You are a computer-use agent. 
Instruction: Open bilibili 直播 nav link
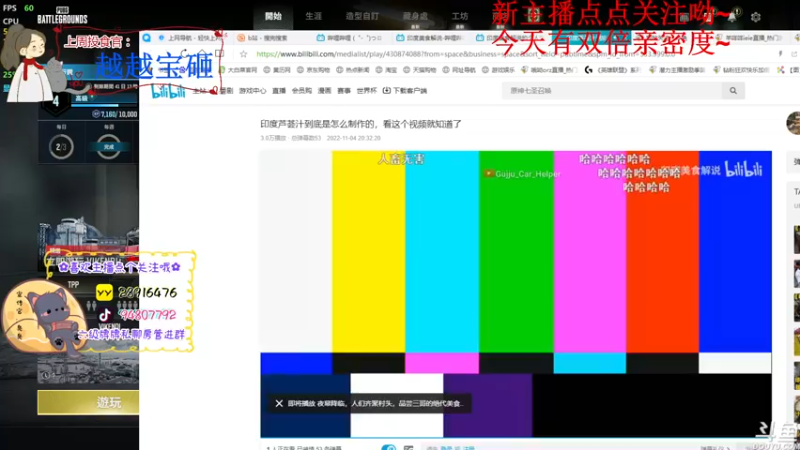(279, 91)
